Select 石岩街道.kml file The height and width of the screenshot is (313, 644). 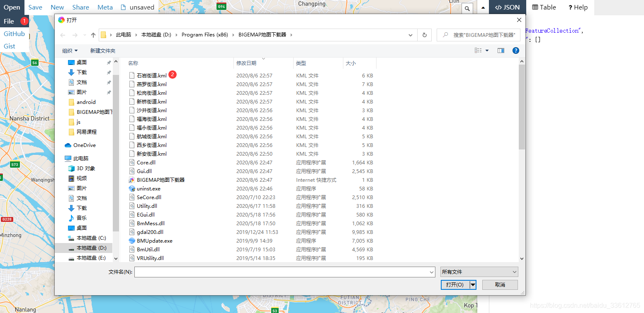(152, 75)
